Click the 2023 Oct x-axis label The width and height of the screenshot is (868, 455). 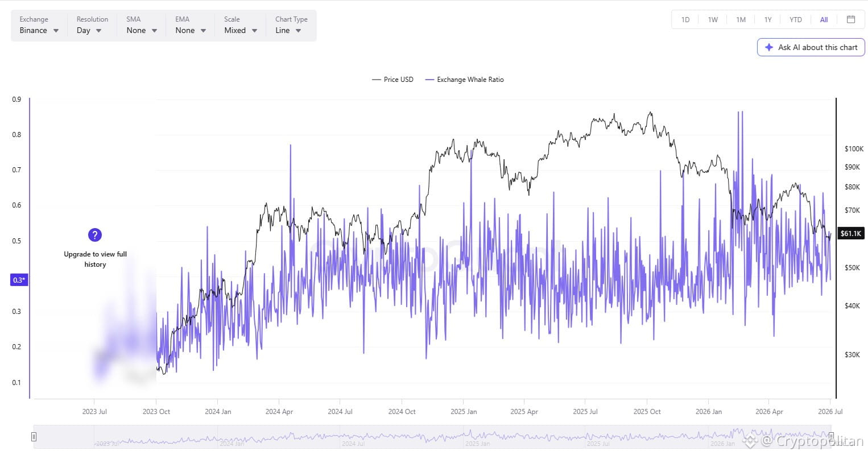[156, 411]
